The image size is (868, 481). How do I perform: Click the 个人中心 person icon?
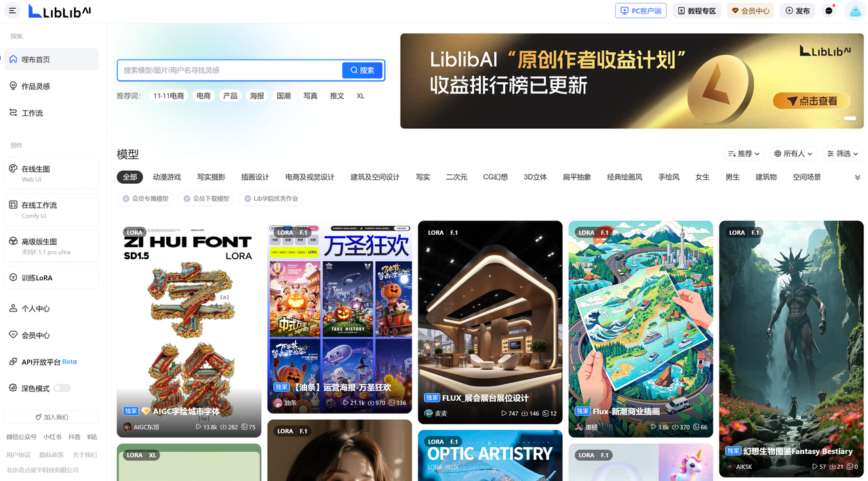point(14,308)
